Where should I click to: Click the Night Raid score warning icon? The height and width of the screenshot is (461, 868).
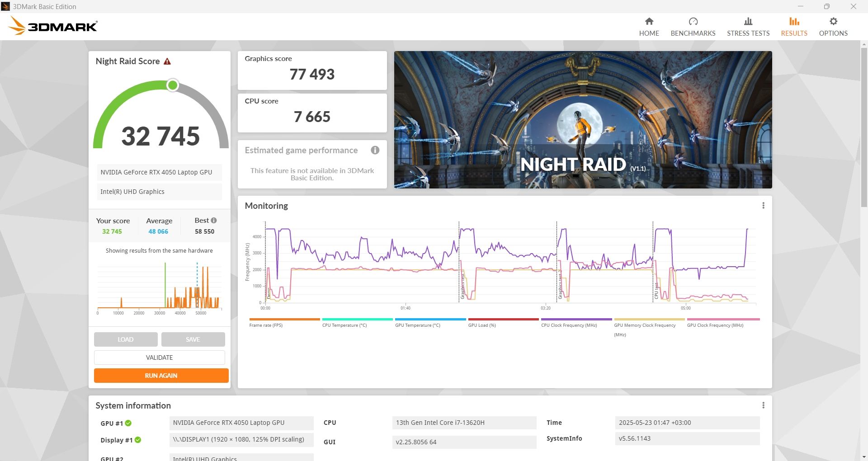167,61
